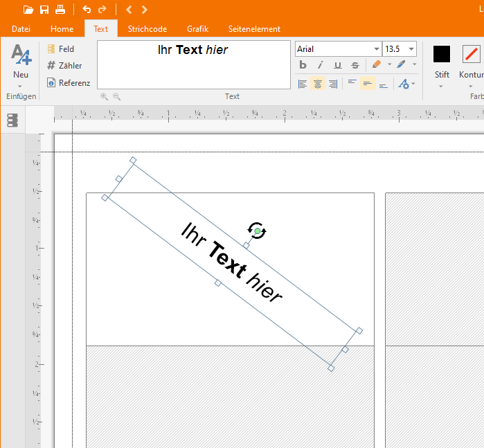Expand the highlight color dropdown arrow
484x448 pixels.
[x=389, y=65]
